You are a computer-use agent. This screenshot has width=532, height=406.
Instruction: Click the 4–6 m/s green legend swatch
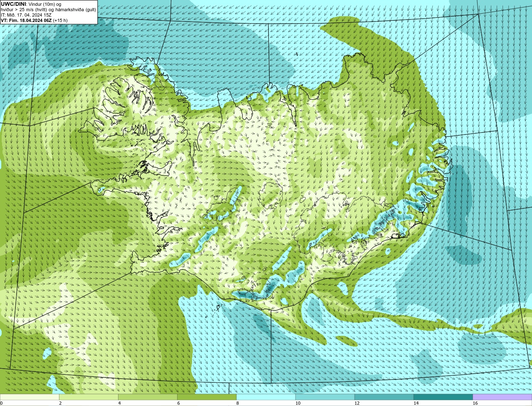(x=148, y=397)
